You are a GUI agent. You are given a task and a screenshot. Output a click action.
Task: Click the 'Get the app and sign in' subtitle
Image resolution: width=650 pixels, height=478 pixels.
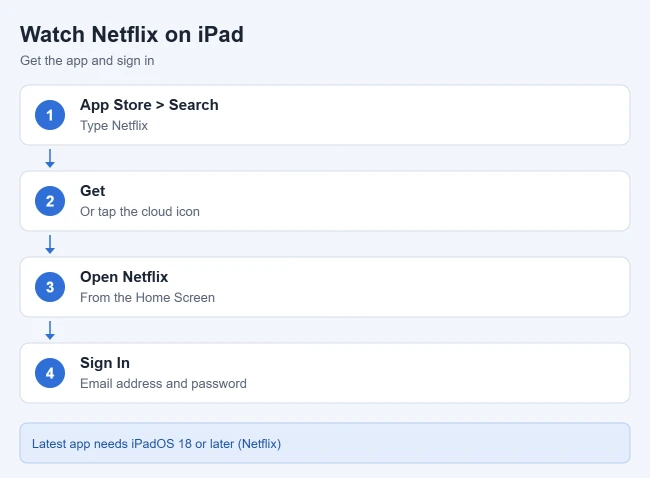pos(87,61)
